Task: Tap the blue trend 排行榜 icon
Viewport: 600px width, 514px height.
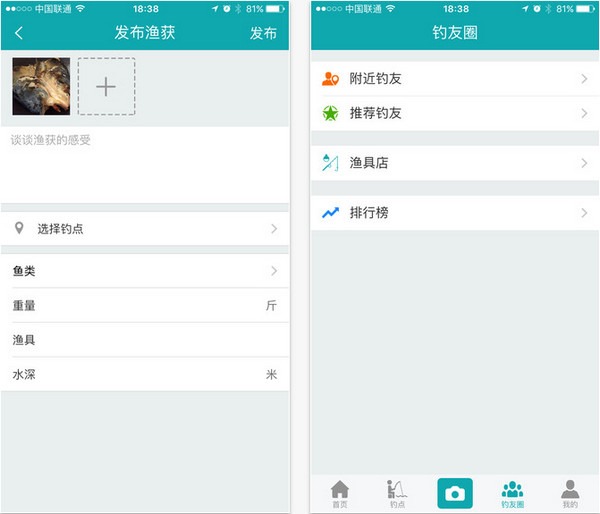Action: (x=330, y=213)
